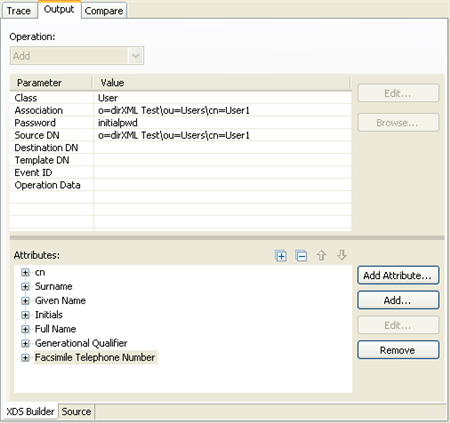Move attribute down with the arrow icon
This screenshot has height=423, width=450.
tap(342, 256)
